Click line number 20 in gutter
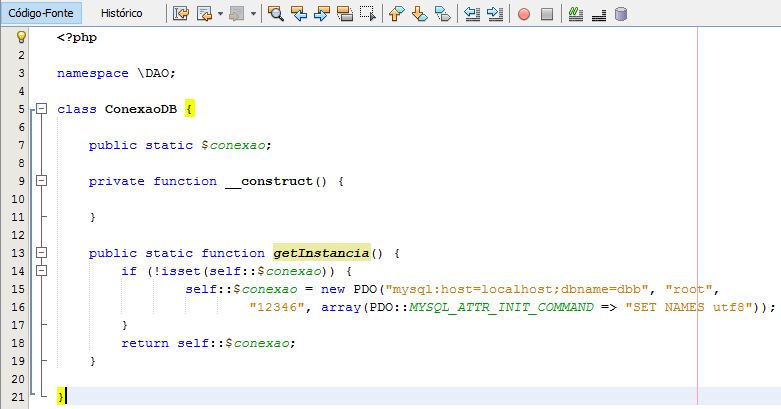 [x=18, y=379]
